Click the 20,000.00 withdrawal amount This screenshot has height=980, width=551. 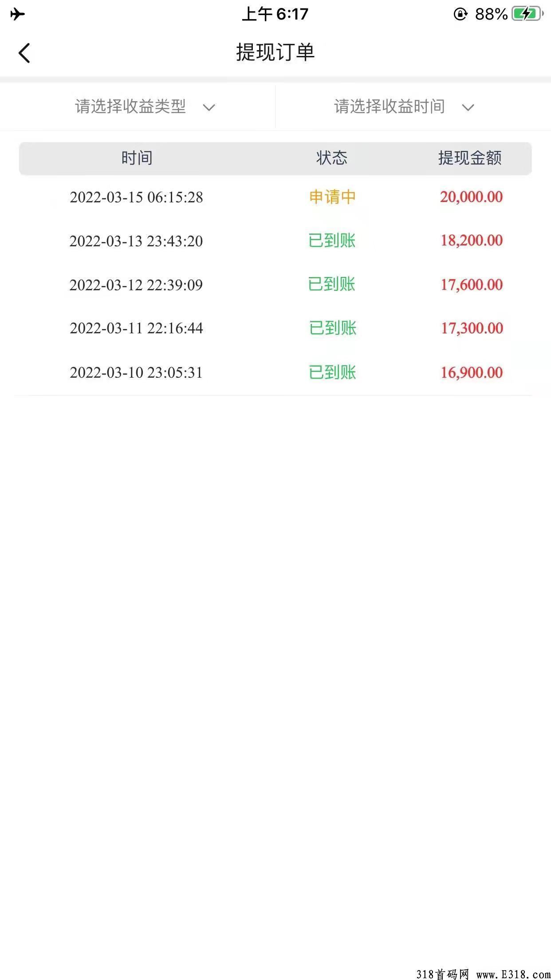coord(471,197)
